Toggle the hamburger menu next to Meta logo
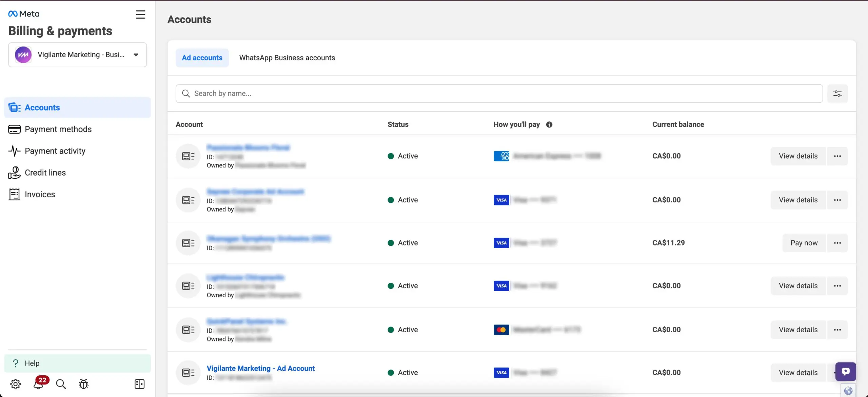 point(140,14)
